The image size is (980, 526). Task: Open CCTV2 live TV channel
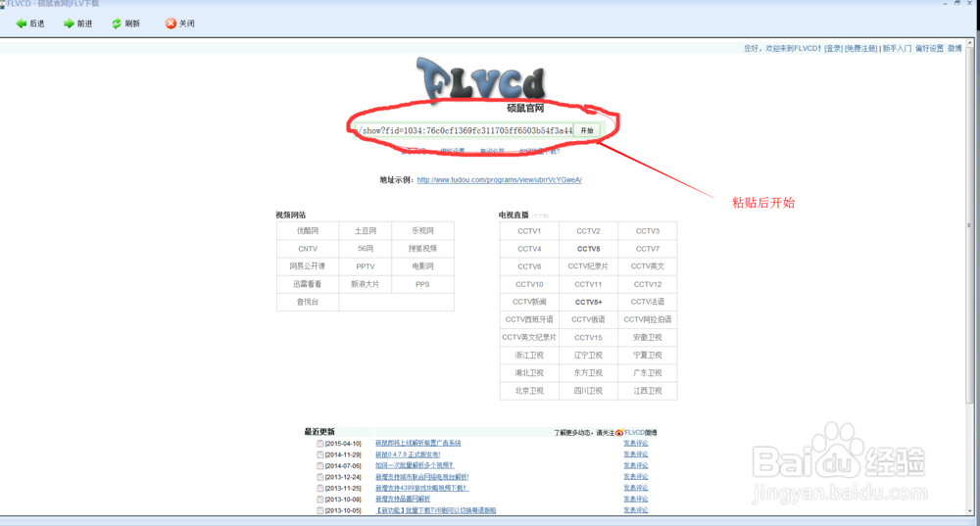(588, 231)
